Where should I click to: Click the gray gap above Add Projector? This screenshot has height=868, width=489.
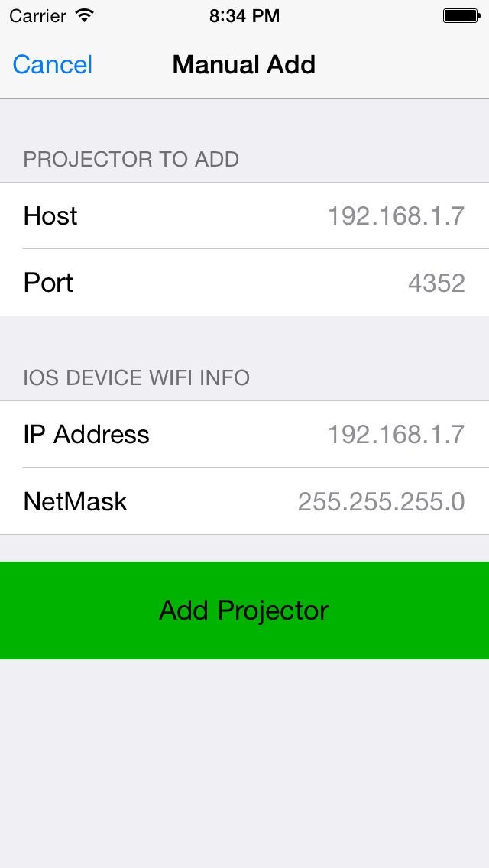point(244,548)
